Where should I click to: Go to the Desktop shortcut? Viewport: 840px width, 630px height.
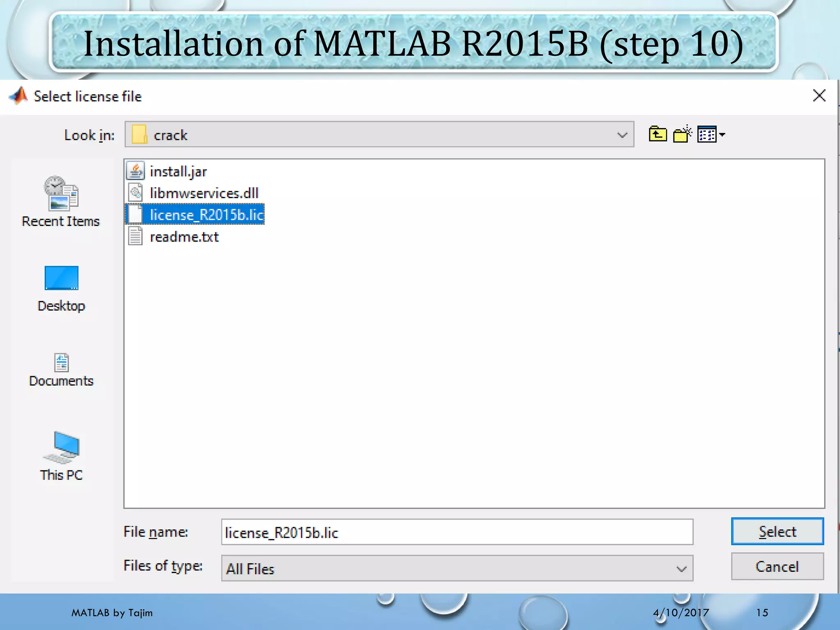click(61, 289)
